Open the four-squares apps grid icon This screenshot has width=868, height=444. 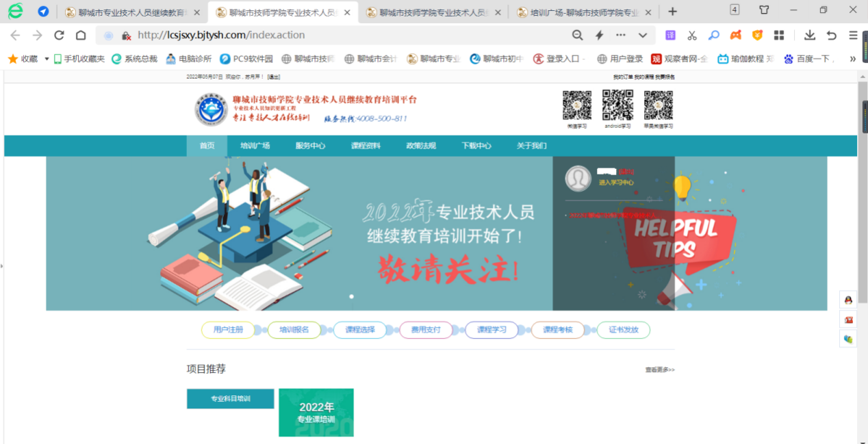(779, 36)
